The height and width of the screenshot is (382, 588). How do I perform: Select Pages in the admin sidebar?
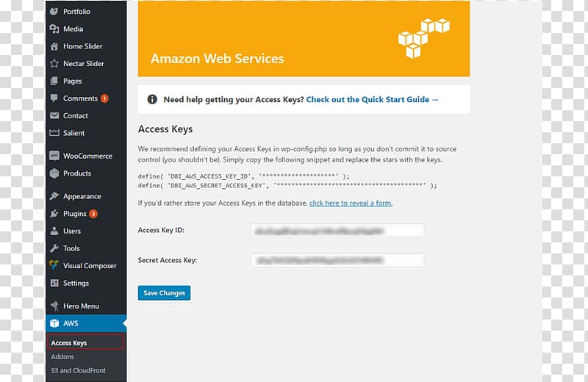[x=72, y=81]
